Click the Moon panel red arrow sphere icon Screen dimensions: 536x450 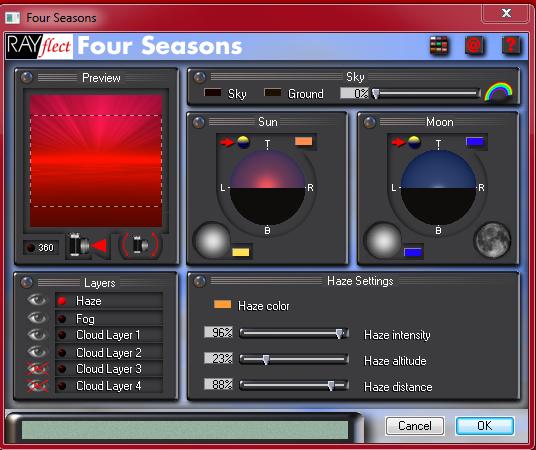pos(406,142)
